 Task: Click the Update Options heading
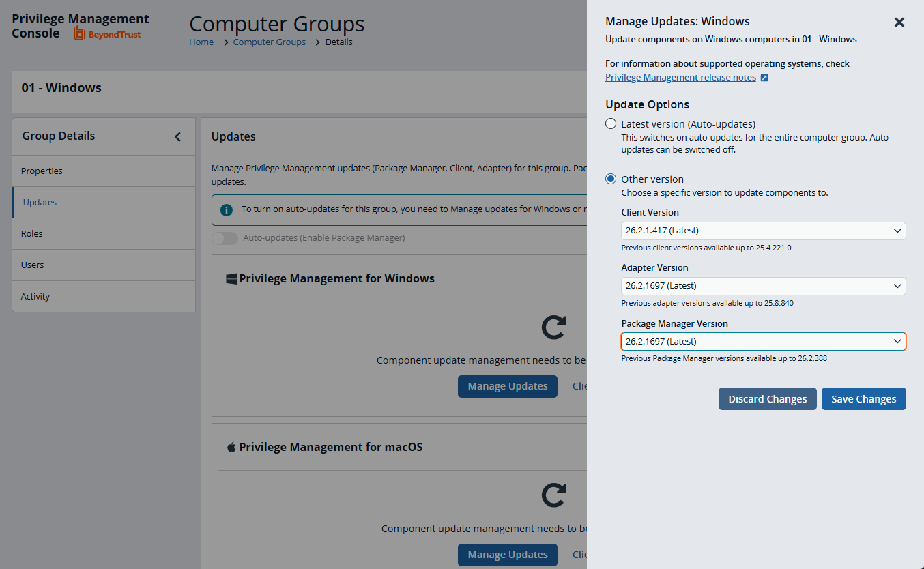pyautogui.click(x=647, y=104)
